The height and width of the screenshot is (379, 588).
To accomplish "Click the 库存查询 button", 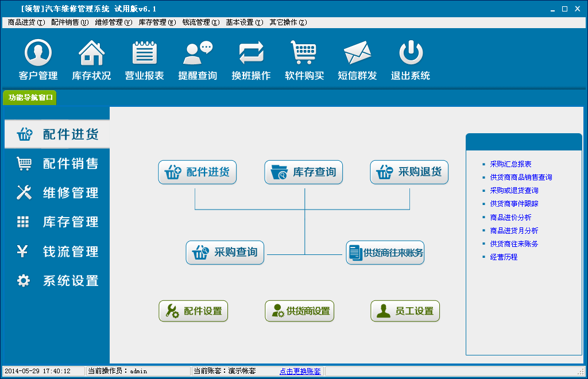I will [x=303, y=172].
